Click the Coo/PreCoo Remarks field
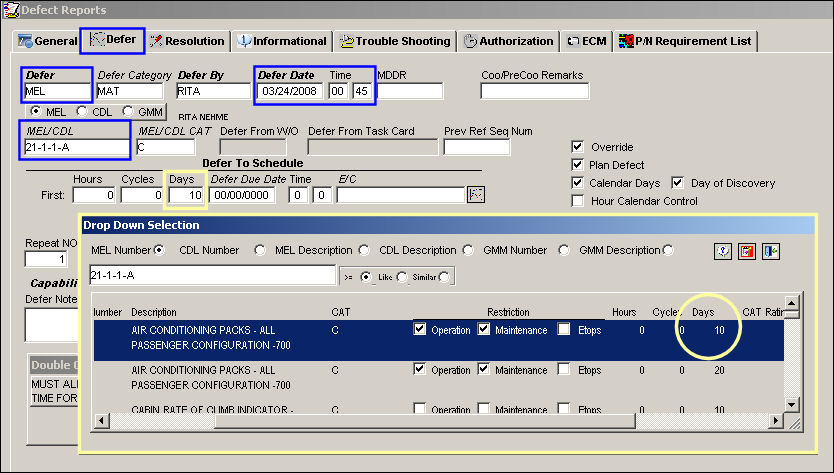 point(535,91)
